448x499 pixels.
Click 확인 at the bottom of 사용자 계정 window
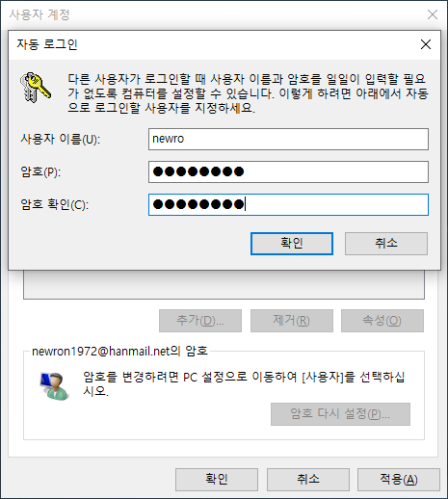pos(217,480)
